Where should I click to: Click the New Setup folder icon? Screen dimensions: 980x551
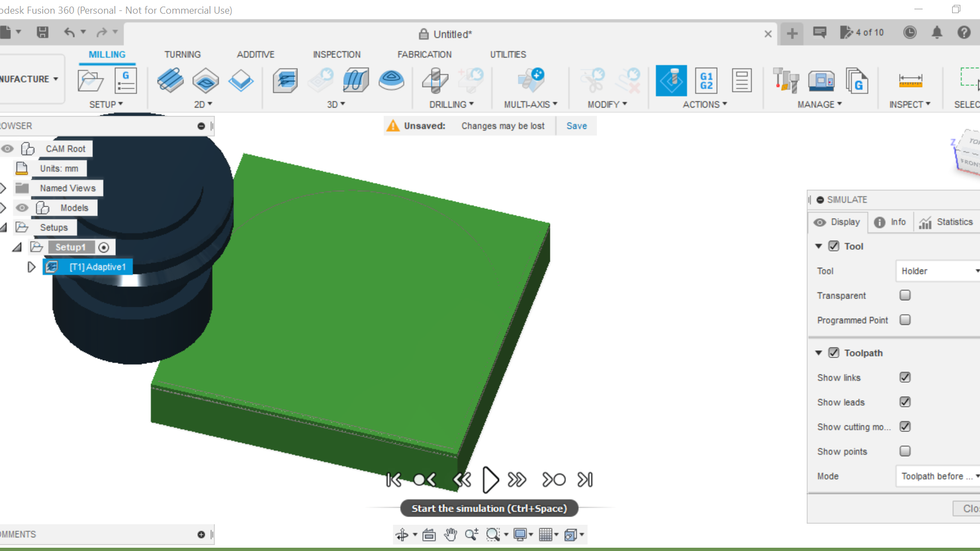coord(91,81)
